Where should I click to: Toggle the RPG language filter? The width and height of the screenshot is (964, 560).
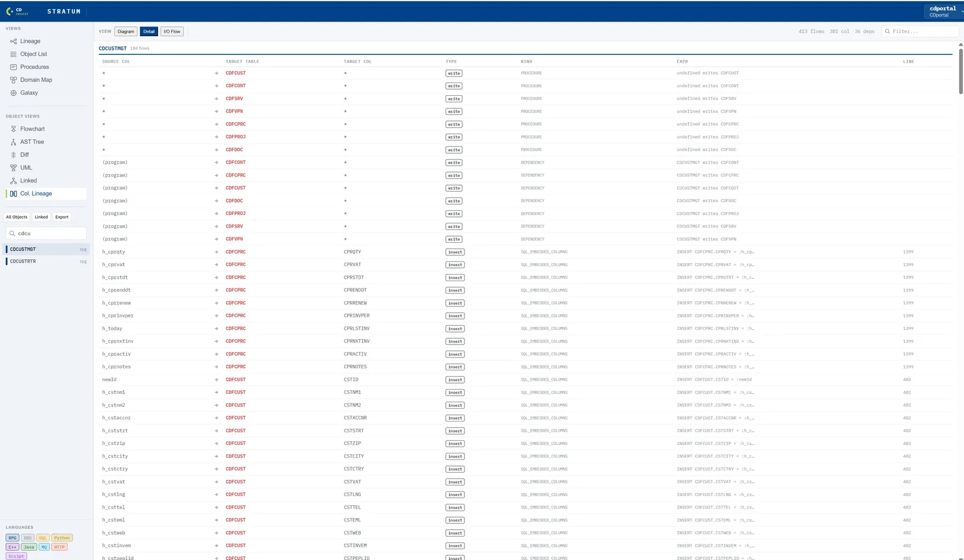point(12,538)
